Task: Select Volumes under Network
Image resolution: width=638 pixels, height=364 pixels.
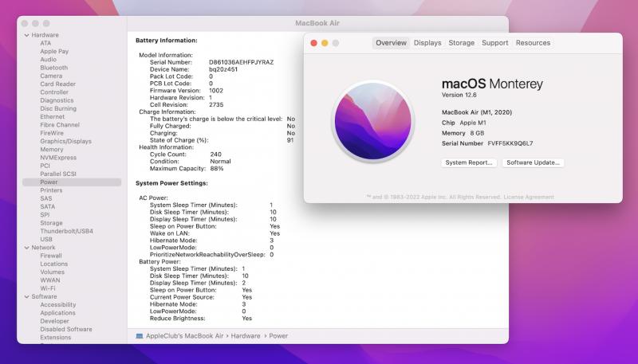Action: point(52,272)
